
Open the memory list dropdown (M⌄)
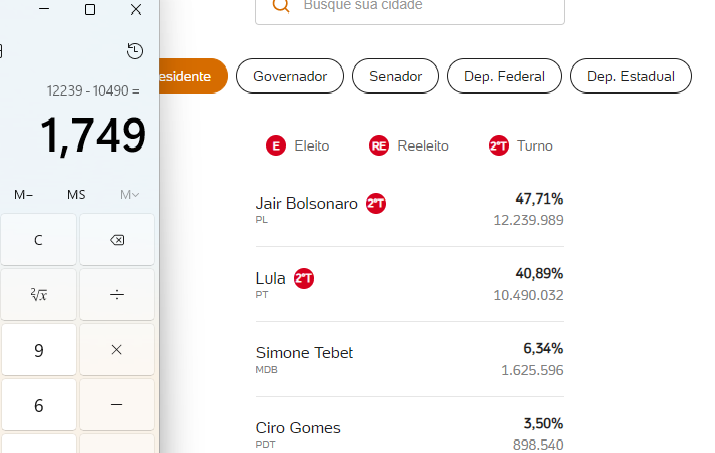[129, 194]
